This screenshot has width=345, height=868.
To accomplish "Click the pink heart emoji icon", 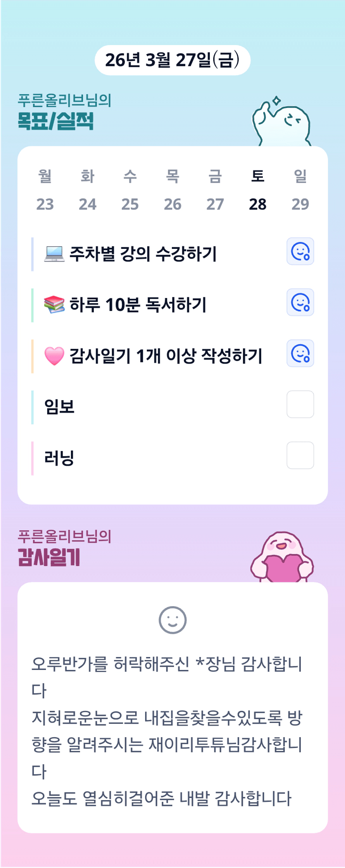I will point(54,356).
